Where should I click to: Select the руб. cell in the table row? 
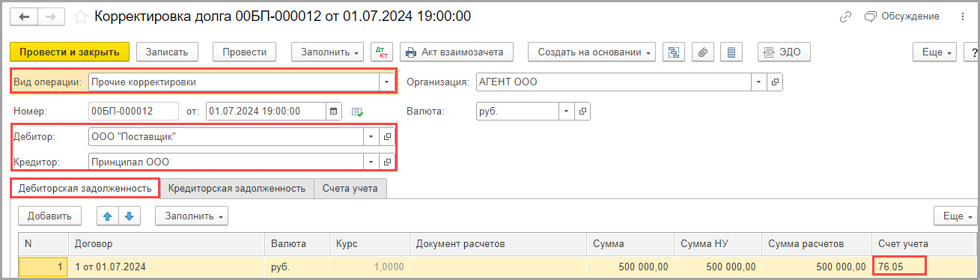(x=297, y=267)
